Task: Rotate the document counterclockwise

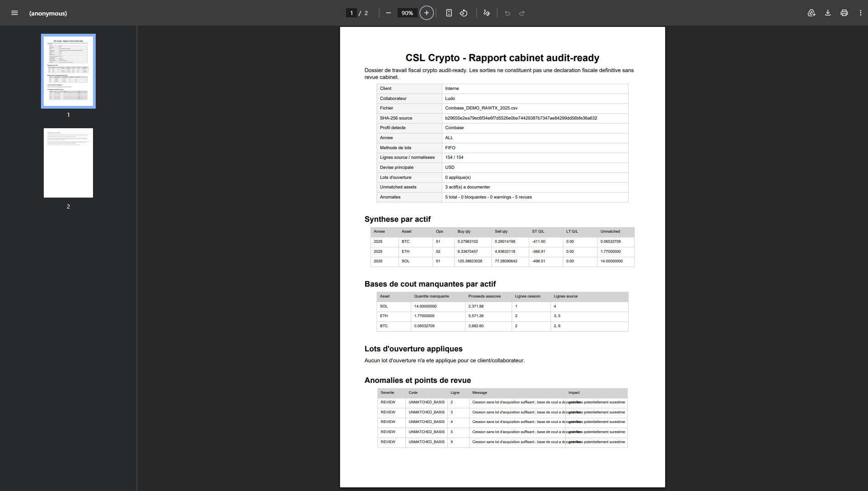Action: pyautogui.click(x=464, y=13)
